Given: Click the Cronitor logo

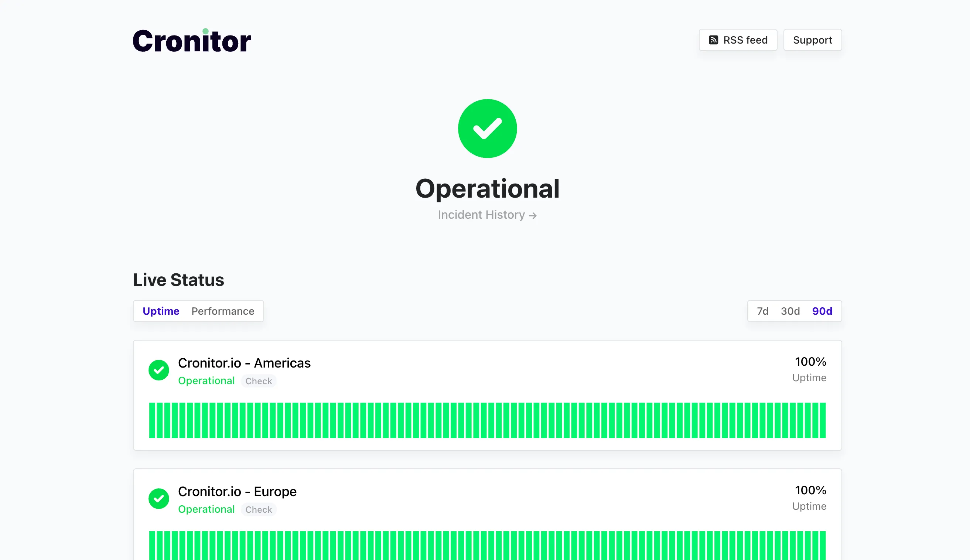Looking at the screenshot, I should click(x=192, y=40).
